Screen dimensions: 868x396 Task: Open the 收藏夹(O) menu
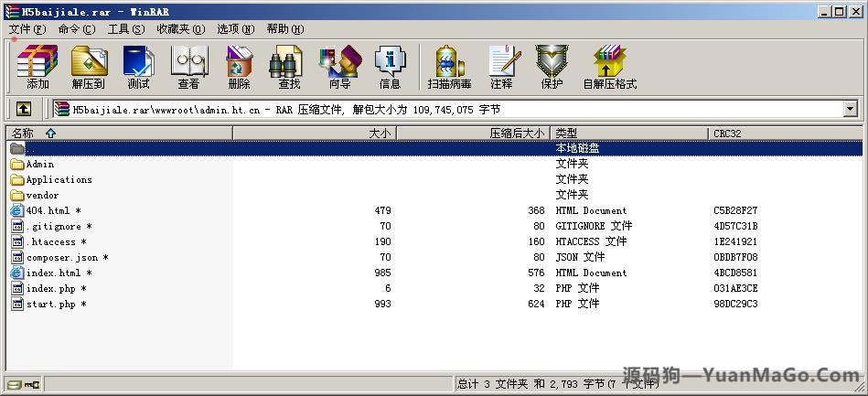point(180,29)
